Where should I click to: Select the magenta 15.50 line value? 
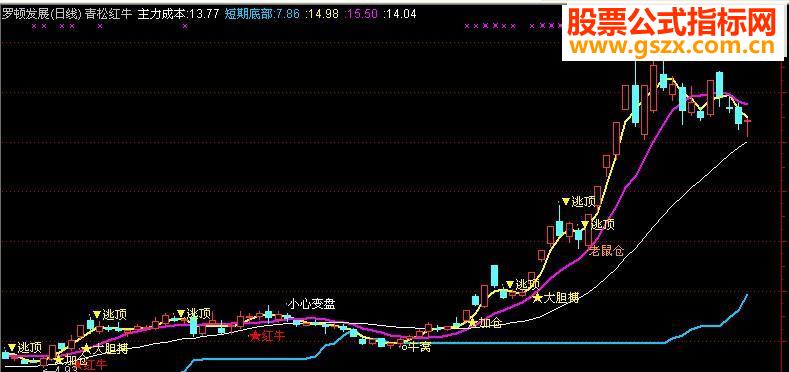[362, 14]
